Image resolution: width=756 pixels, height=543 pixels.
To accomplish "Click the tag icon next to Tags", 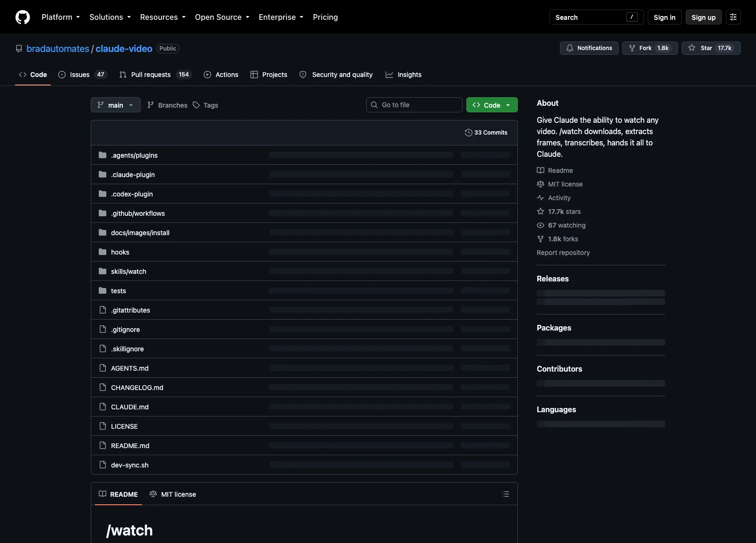I will (197, 105).
